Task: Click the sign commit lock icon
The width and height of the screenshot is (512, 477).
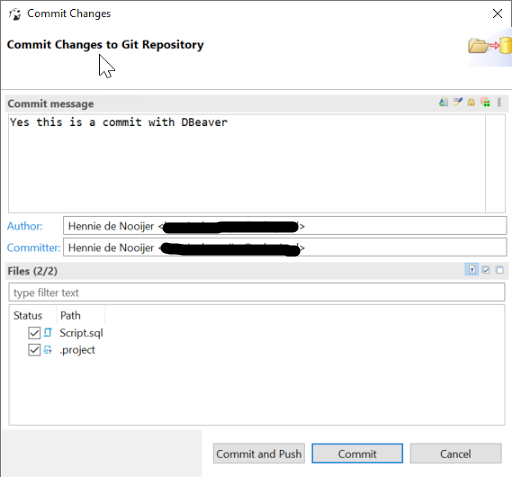Action: (471, 102)
